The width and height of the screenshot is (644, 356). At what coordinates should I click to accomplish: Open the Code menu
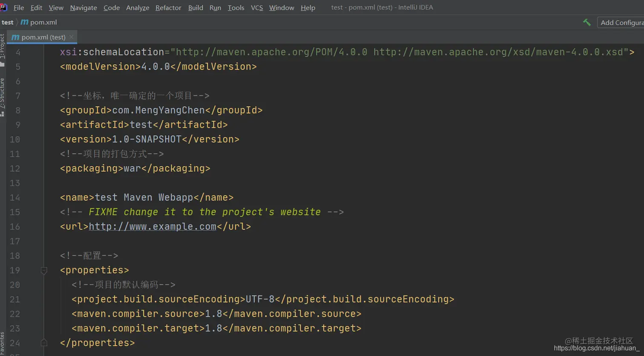pyautogui.click(x=112, y=8)
